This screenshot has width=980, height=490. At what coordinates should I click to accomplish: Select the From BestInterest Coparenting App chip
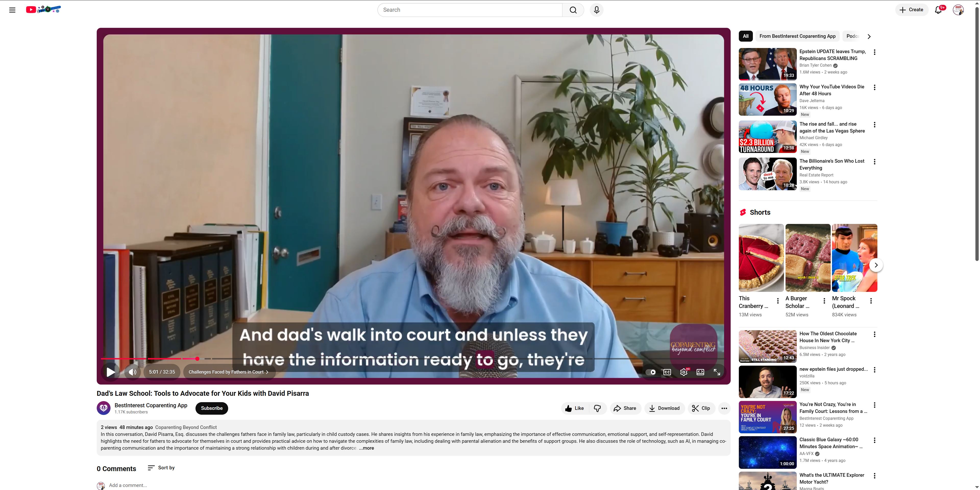(797, 36)
